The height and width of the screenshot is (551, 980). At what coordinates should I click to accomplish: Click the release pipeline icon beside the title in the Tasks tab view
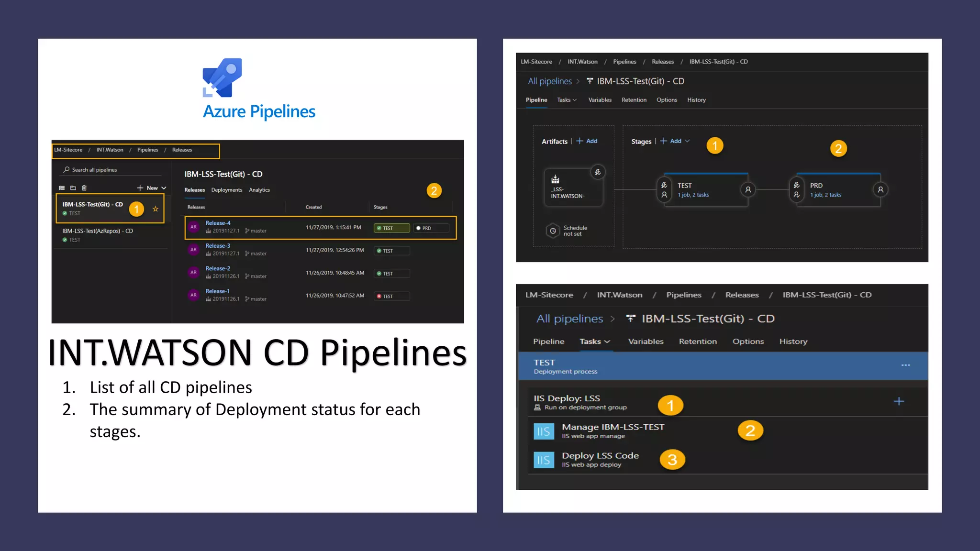631,319
